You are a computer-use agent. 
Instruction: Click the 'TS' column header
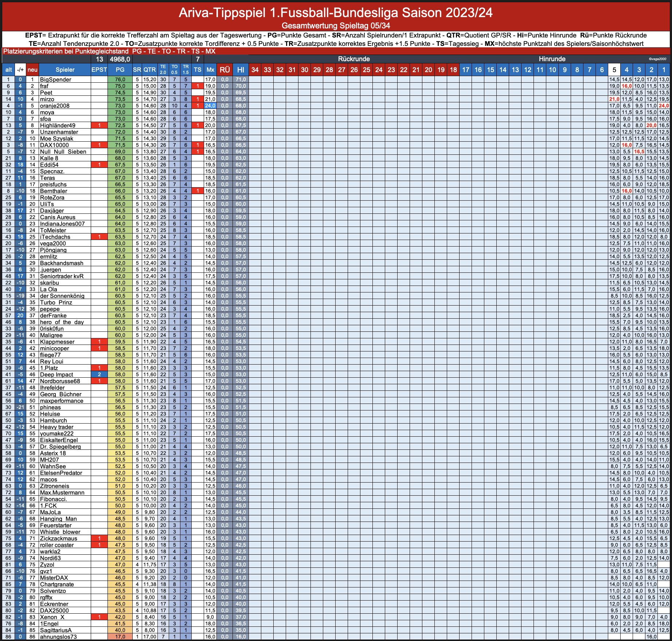pyautogui.click(x=198, y=70)
